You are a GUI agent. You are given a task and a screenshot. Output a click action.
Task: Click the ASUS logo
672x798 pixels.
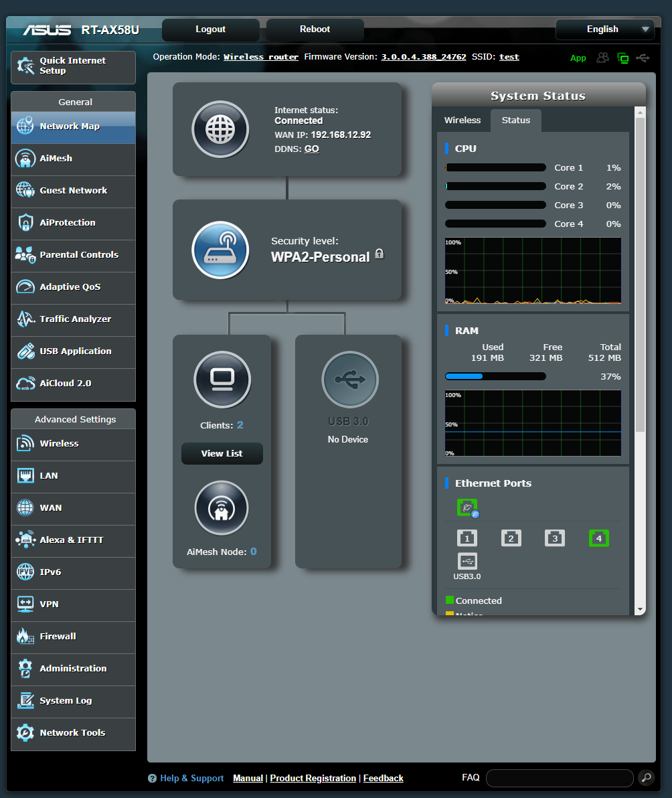[48, 30]
